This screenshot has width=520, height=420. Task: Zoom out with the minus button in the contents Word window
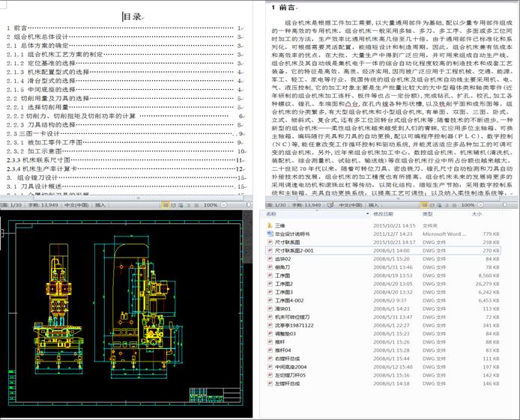coord(223,205)
